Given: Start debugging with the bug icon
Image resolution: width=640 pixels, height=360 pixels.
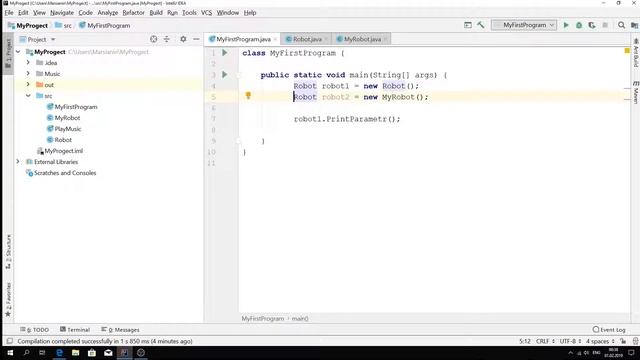Looking at the screenshot, I should tap(579, 25).
